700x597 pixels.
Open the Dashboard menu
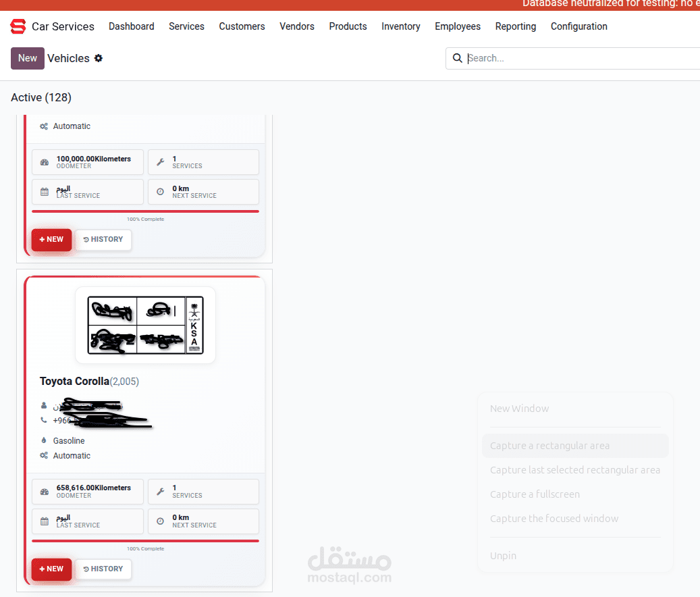point(131,26)
